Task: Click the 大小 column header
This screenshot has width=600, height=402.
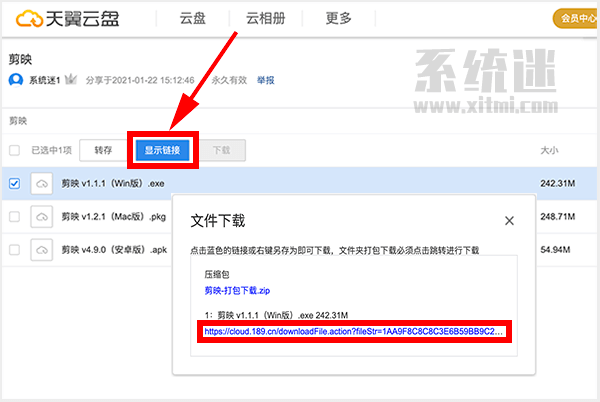Action: tap(549, 150)
